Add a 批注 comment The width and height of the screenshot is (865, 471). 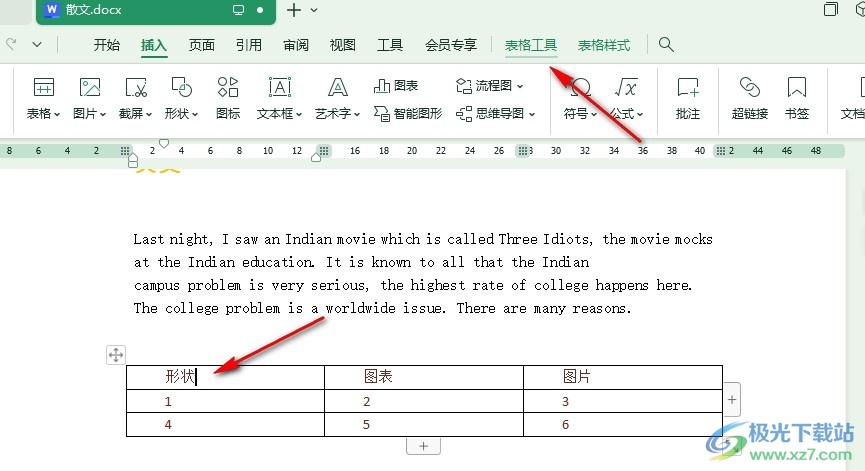[687, 98]
